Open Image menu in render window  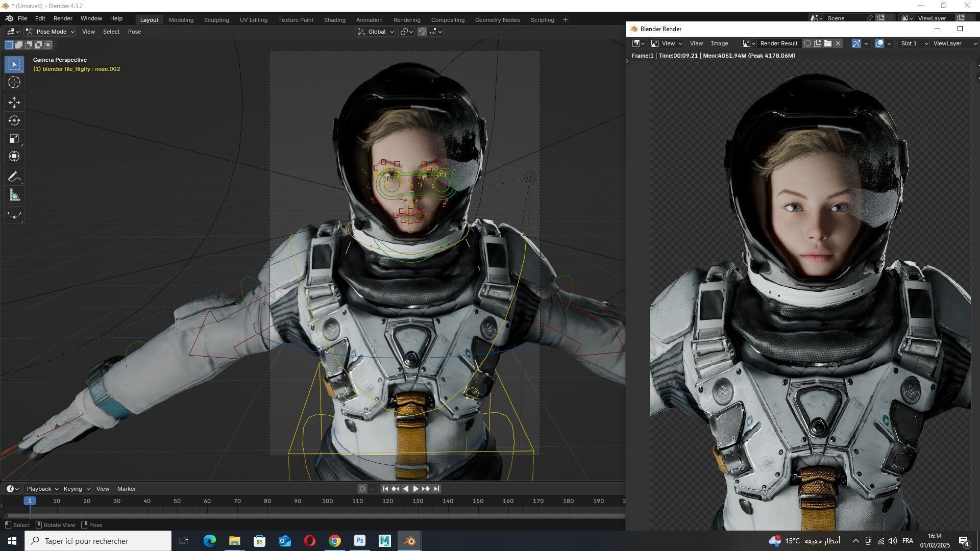(719, 43)
